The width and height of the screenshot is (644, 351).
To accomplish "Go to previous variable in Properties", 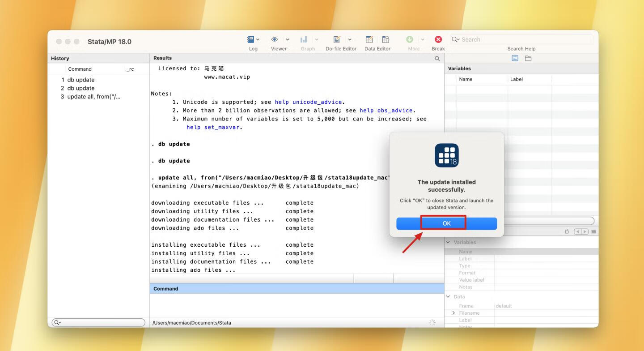I will tap(577, 231).
